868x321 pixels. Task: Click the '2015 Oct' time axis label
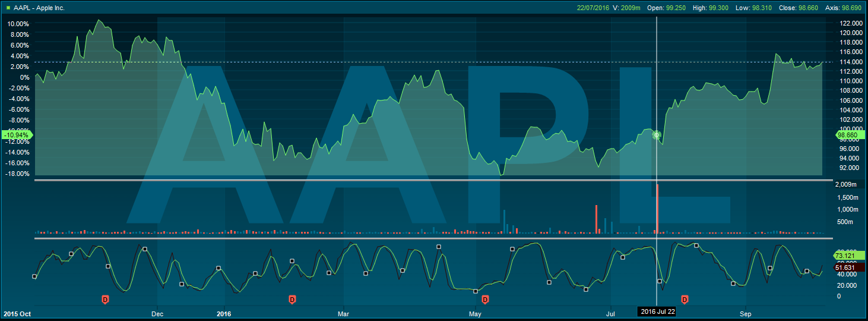point(17,313)
